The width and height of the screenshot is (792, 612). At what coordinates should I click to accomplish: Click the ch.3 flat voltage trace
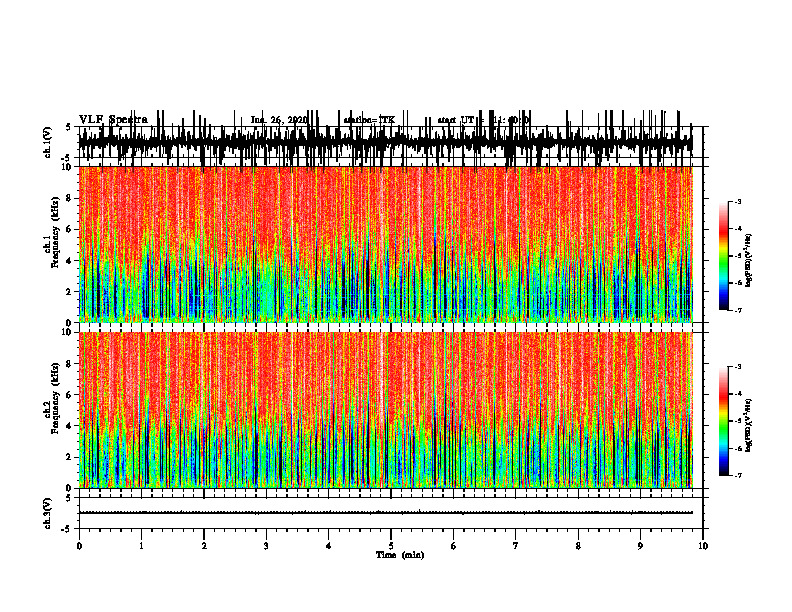tap(386, 513)
